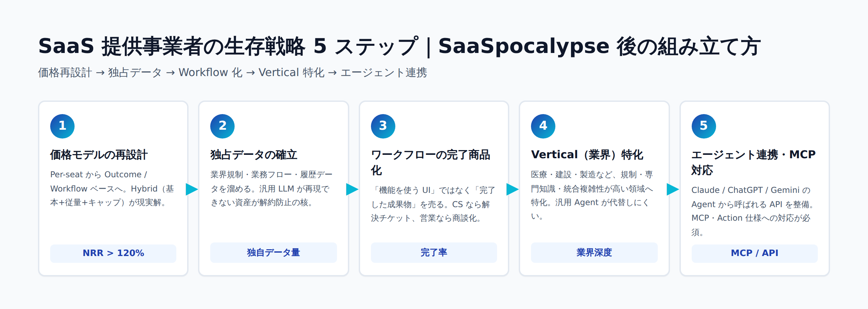Viewport: 868px width, 309px height.
Task: Click the ワークフローの完了商品化 heading
Action: (431, 163)
